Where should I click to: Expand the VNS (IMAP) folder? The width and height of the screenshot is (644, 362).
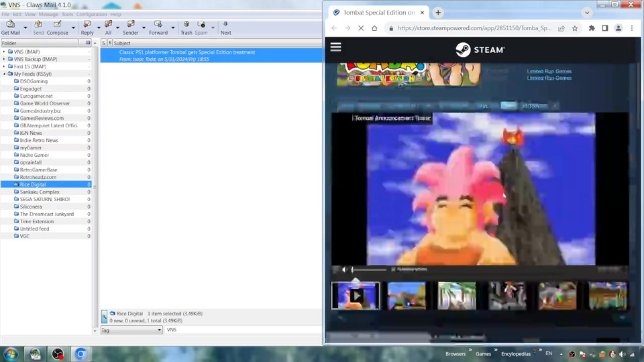4,52
